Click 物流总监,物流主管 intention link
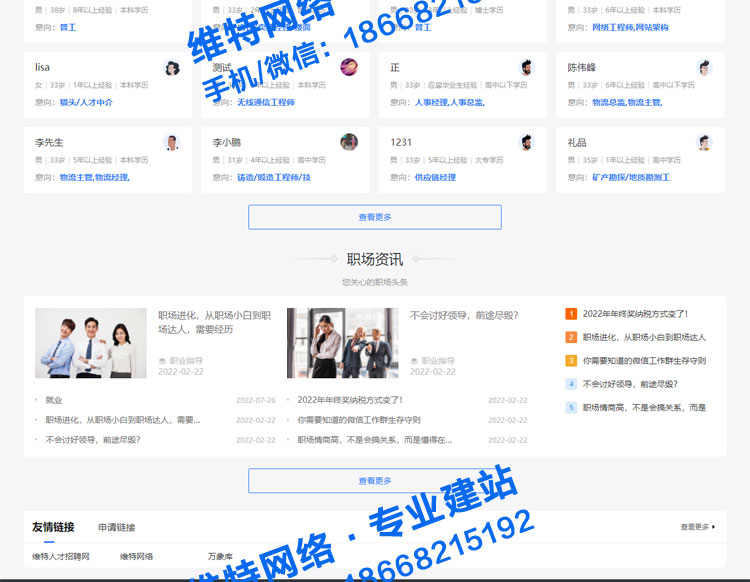 [x=627, y=102]
